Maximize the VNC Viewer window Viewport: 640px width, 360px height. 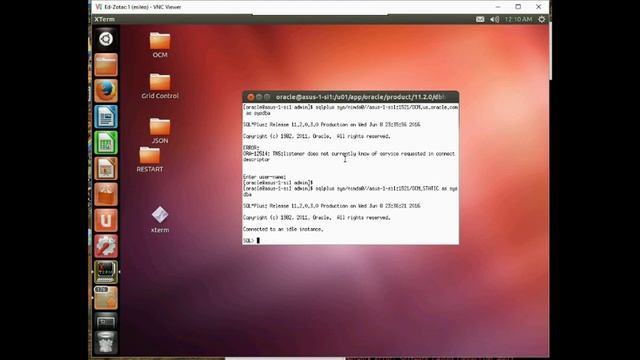point(518,7)
